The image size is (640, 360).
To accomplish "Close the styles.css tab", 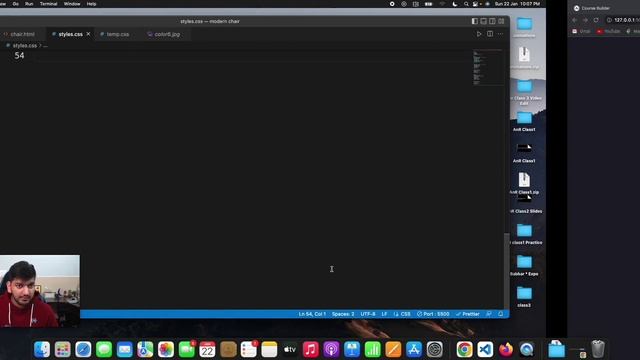I will pyautogui.click(x=89, y=34).
